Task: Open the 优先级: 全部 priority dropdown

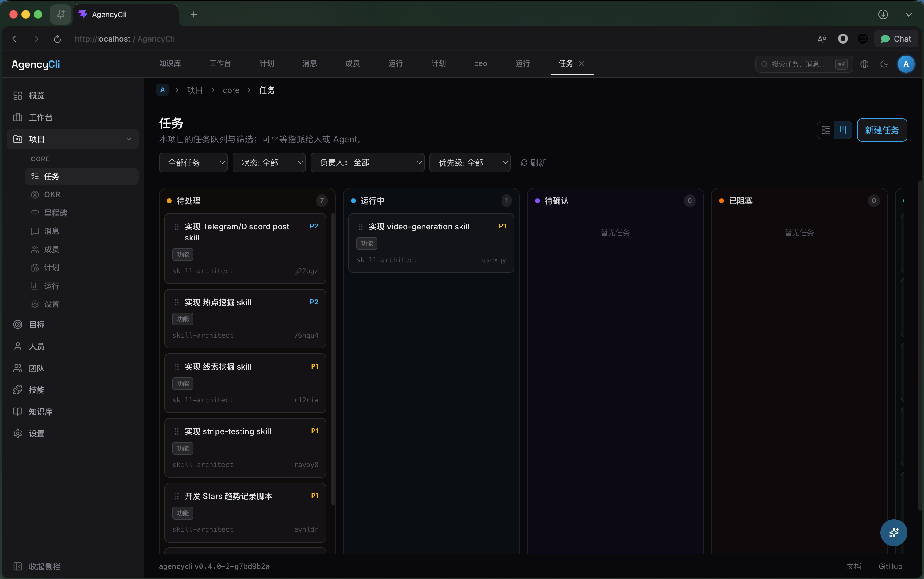Action: click(x=470, y=163)
